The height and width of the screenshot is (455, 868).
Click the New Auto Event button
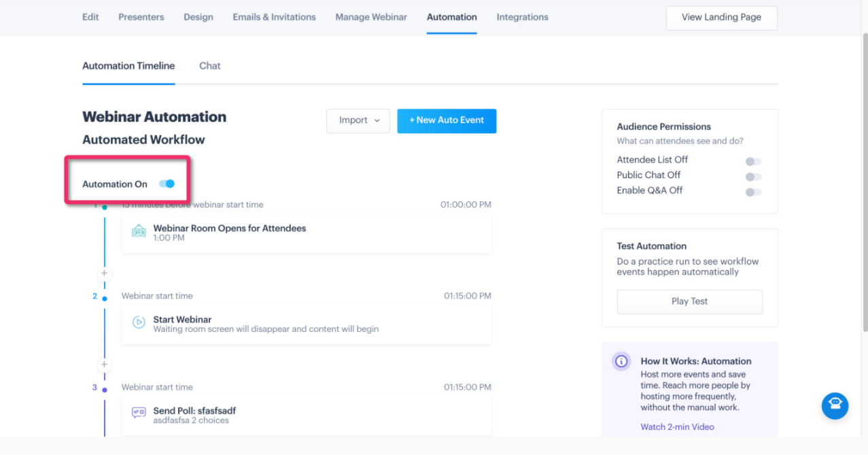click(447, 121)
